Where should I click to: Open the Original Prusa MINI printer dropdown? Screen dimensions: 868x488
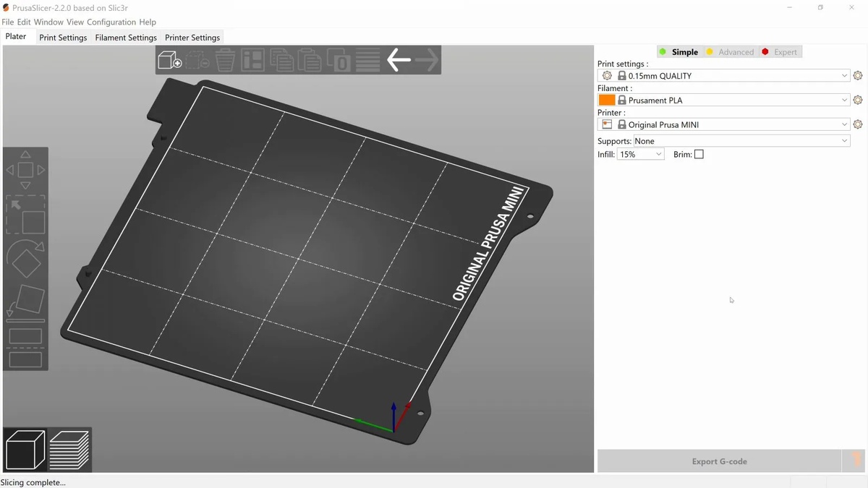click(x=724, y=124)
